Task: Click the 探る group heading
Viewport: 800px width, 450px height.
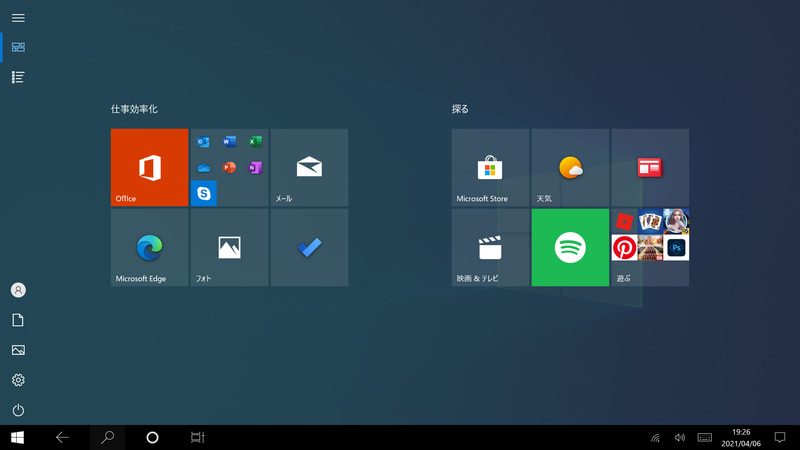Action: [460, 109]
